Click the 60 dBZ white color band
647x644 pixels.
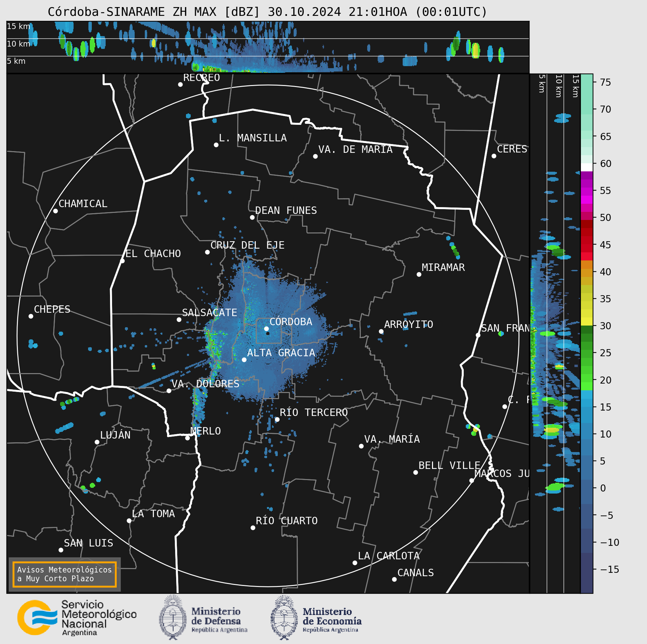click(587, 167)
